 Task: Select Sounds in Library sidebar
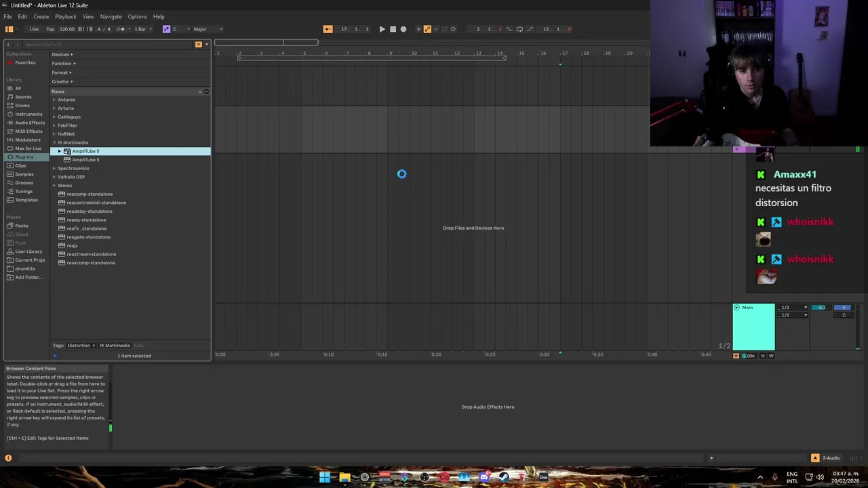tap(23, 97)
